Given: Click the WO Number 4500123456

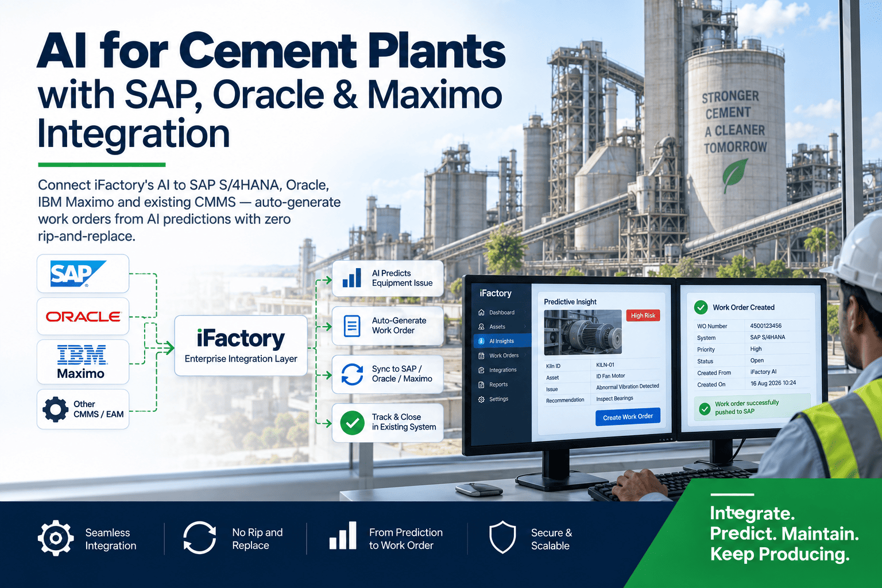Looking at the screenshot, I should pos(766,326).
